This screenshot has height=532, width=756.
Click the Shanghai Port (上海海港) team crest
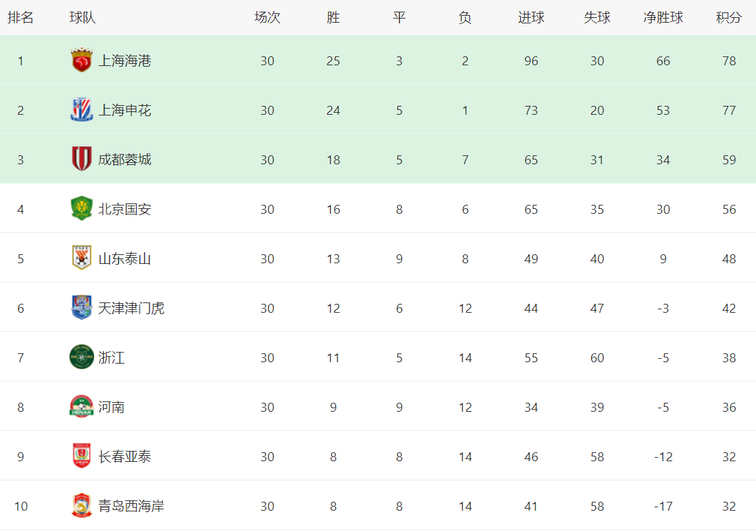coord(82,61)
